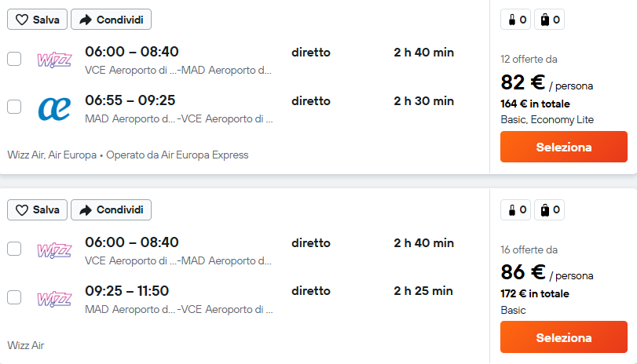Click the heart icon on the first Salva button

click(22, 20)
